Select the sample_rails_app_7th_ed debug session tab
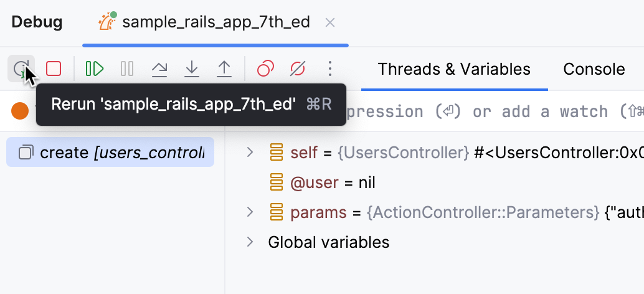The height and width of the screenshot is (294, 644). [x=215, y=22]
